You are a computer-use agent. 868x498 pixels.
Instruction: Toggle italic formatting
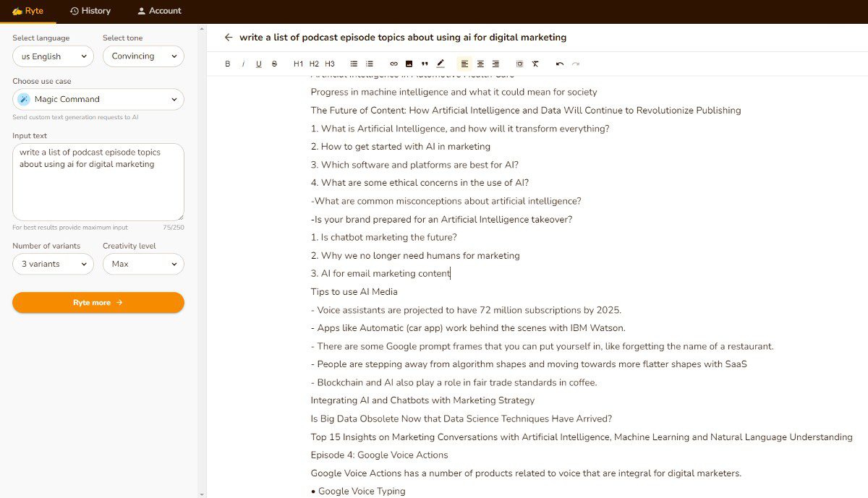tap(243, 64)
